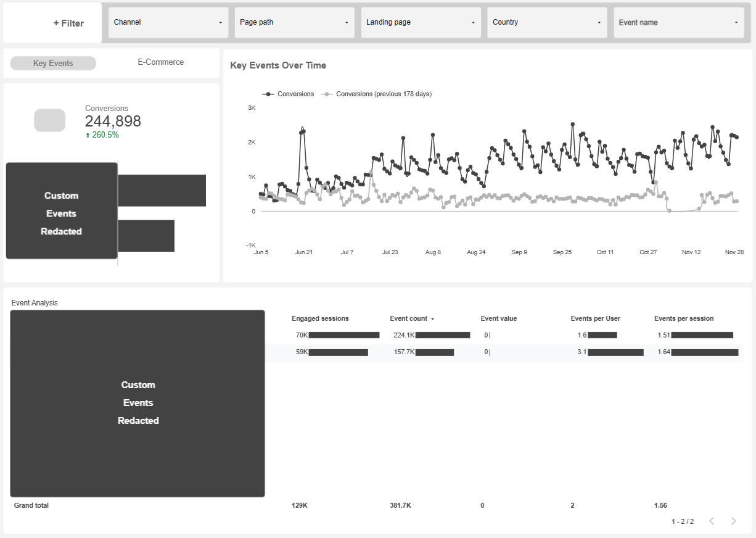Click the rounded icon beside the Conversions KPI
The width and height of the screenshot is (756, 538).
pyautogui.click(x=49, y=120)
